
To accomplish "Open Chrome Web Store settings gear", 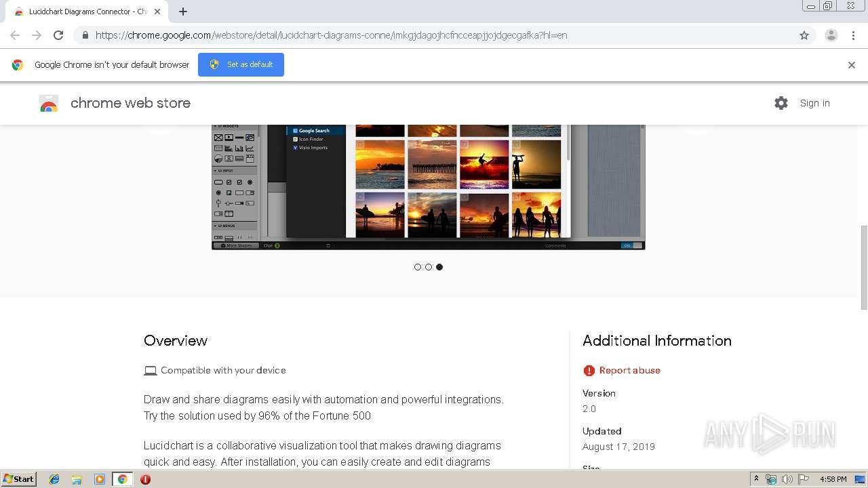I will (781, 103).
